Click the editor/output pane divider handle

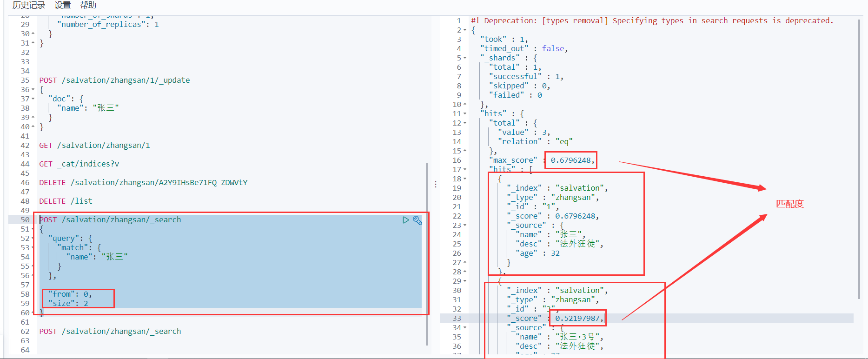pos(436,184)
